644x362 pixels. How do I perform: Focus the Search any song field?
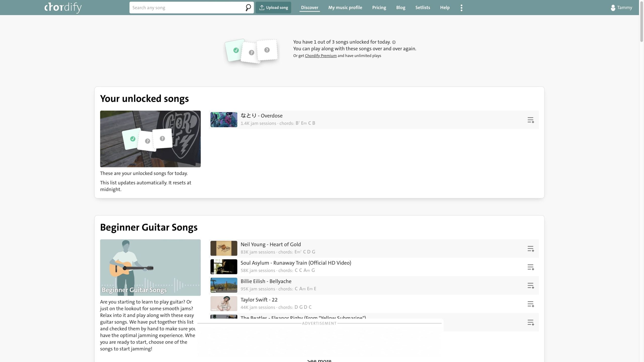coord(186,8)
